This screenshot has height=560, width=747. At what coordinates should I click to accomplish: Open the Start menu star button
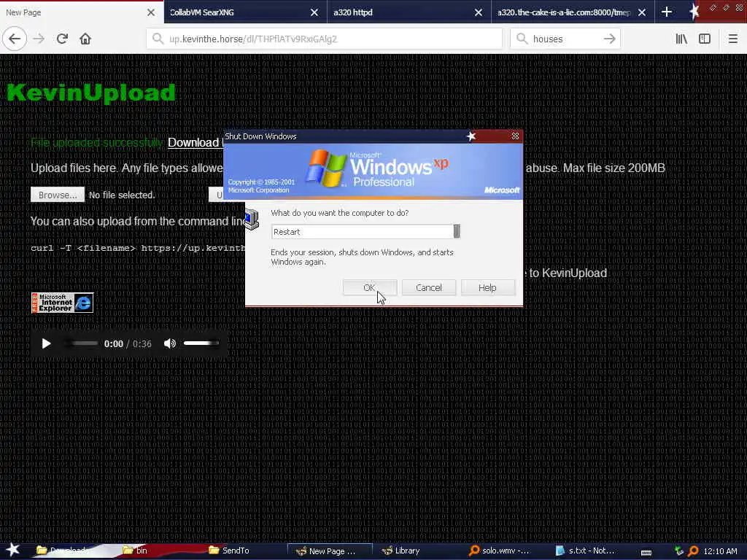[12, 550]
